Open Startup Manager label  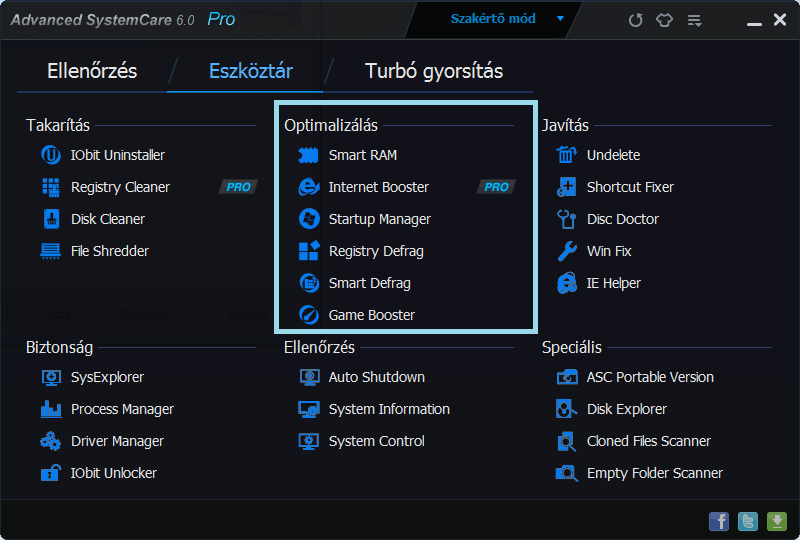pyautogui.click(x=380, y=219)
